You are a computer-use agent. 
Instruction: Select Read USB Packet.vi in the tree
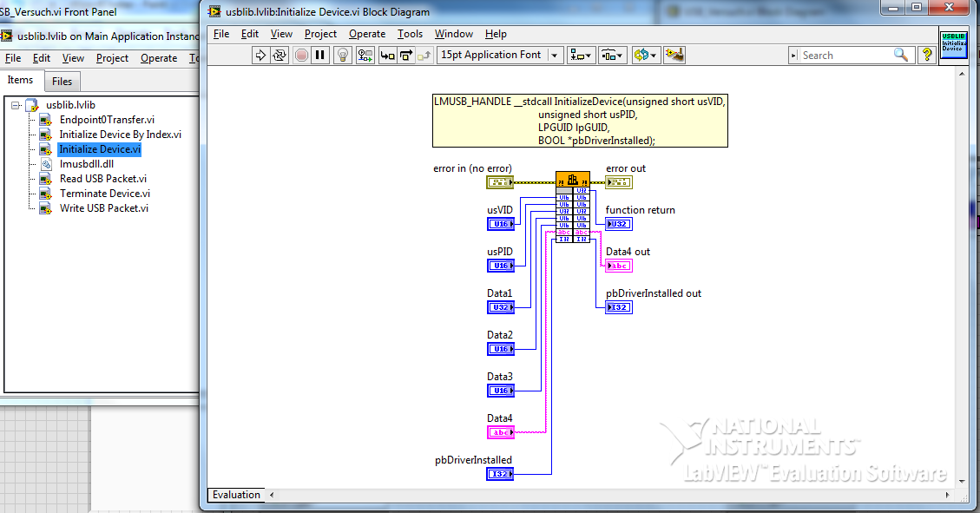[102, 179]
